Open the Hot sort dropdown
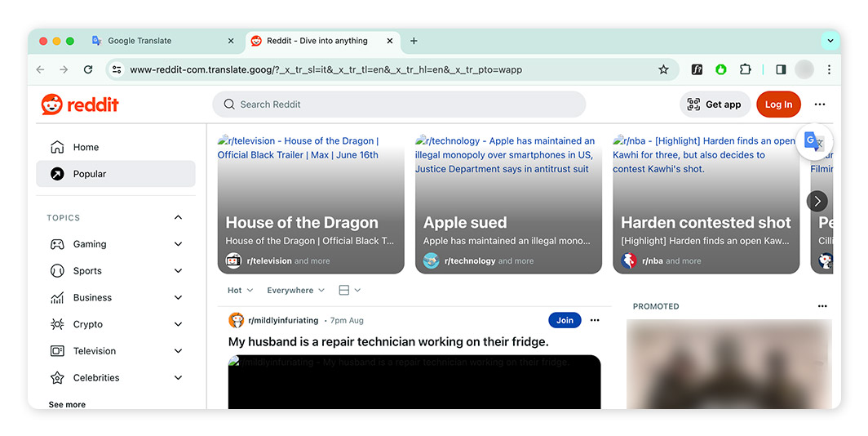 240,290
